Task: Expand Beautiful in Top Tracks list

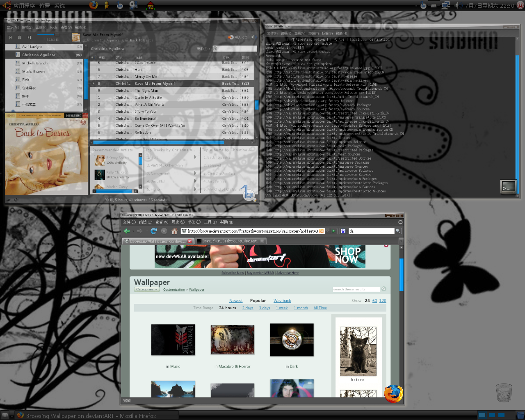Action: (x=195, y=181)
